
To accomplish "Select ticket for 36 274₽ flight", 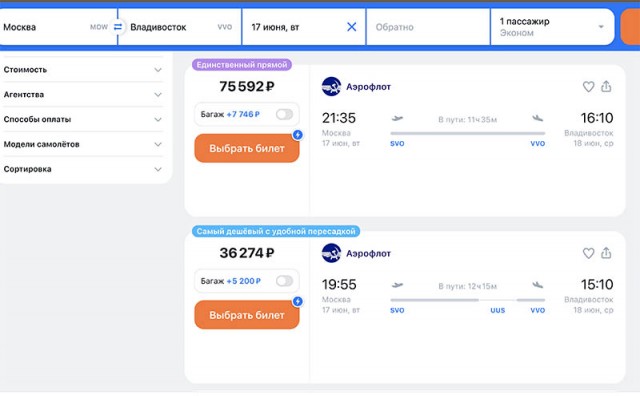I will click(247, 315).
